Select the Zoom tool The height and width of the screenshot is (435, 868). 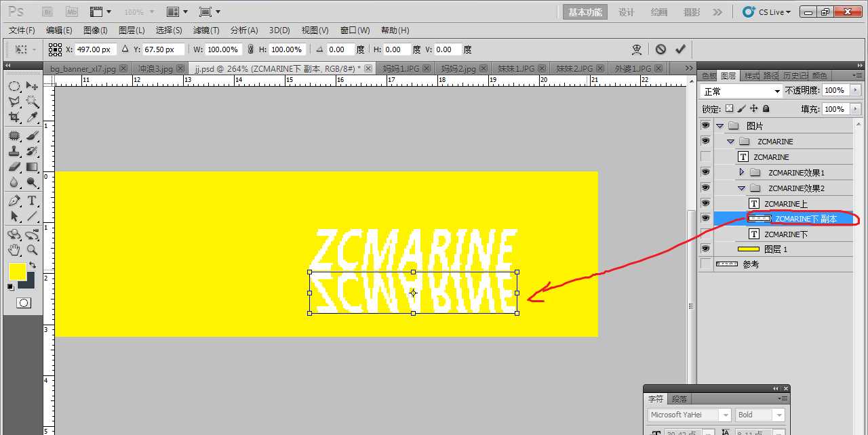point(32,251)
